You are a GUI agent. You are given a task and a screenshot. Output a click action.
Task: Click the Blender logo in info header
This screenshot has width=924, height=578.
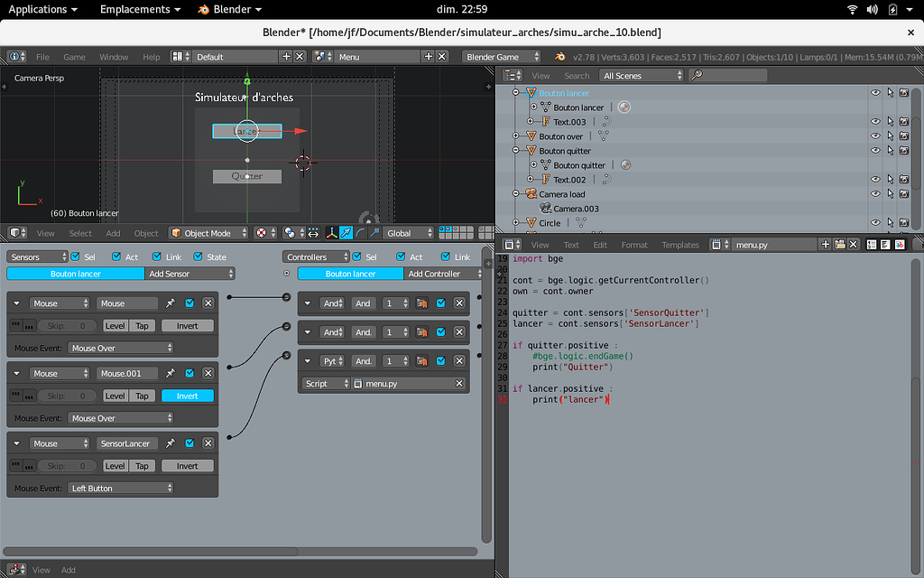click(559, 57)
